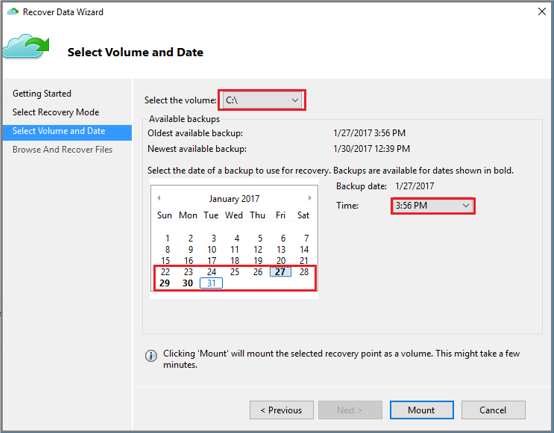Click the previous month arrow in calendar
Image resolution: width=554 pixels, height=433 pixels.
159,198
